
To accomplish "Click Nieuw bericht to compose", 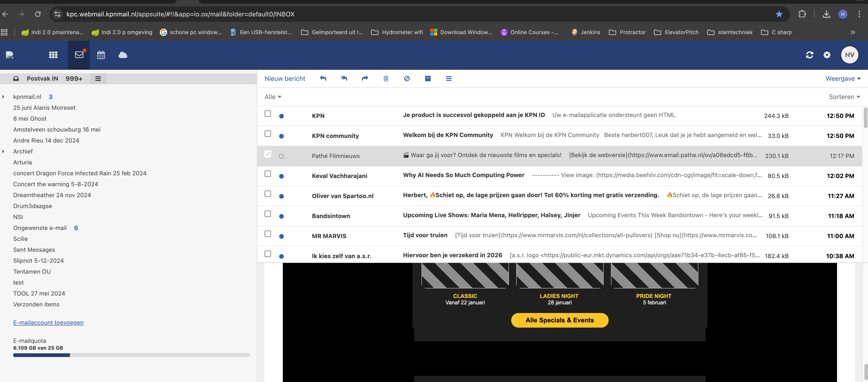I will (285, 79).
